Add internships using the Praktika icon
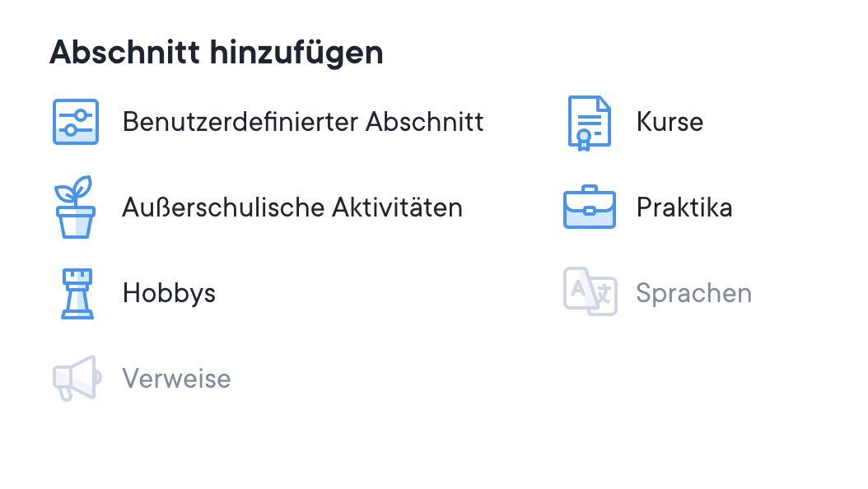The height and width of the screenshot is (489, 868). pyautogui.click(x=590, y=207)
